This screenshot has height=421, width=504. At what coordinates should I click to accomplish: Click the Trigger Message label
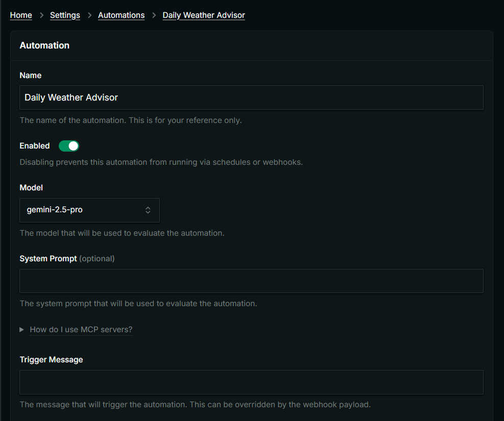(x=51, y=360)
